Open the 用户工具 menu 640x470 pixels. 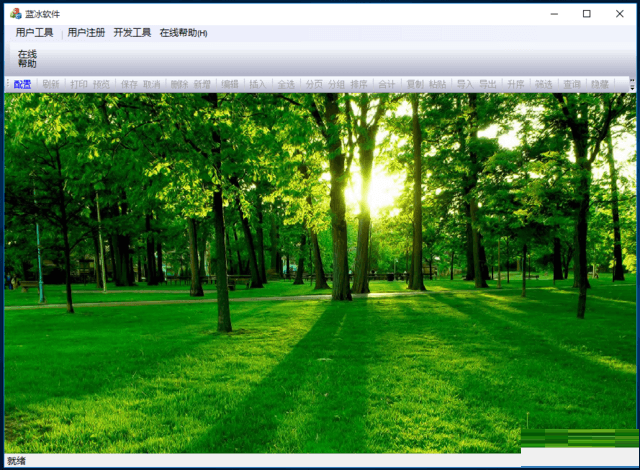point(35,33)
